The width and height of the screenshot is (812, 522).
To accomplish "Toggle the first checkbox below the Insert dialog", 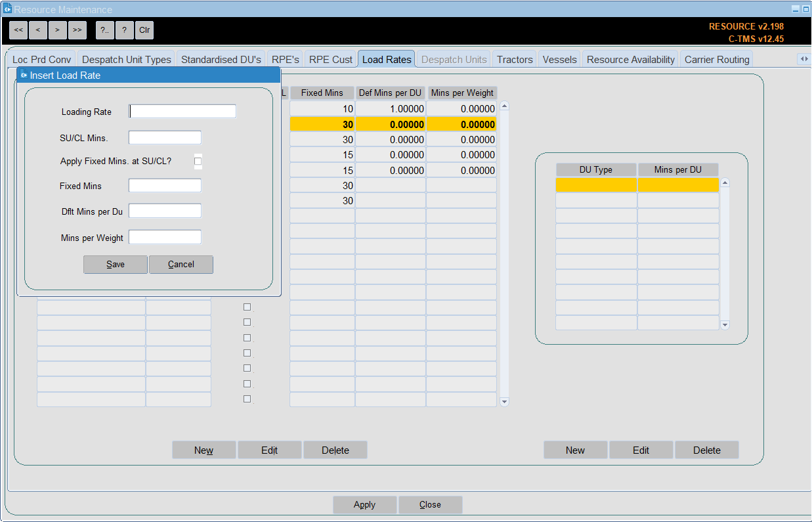I will [x=247, y=307].
